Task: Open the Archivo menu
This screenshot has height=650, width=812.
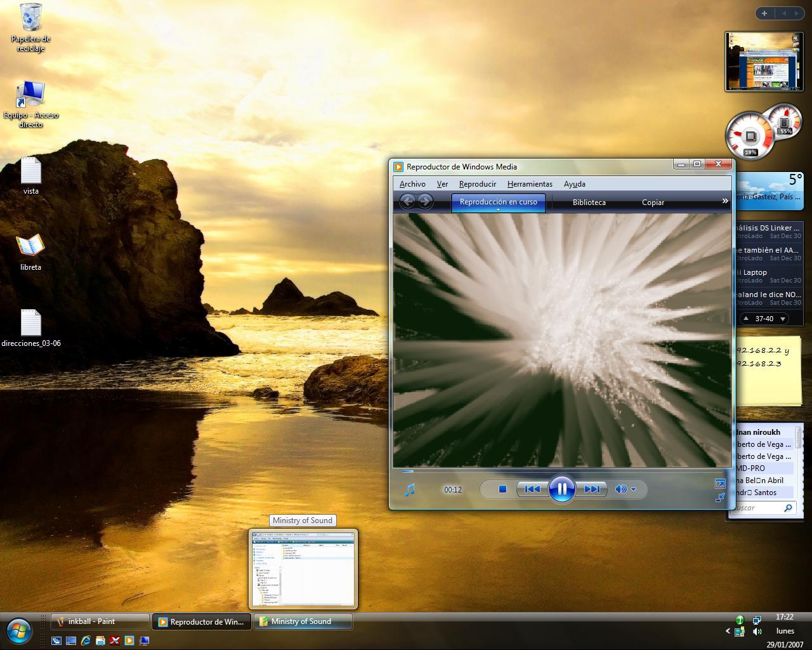Action: [x=412, y=184]
